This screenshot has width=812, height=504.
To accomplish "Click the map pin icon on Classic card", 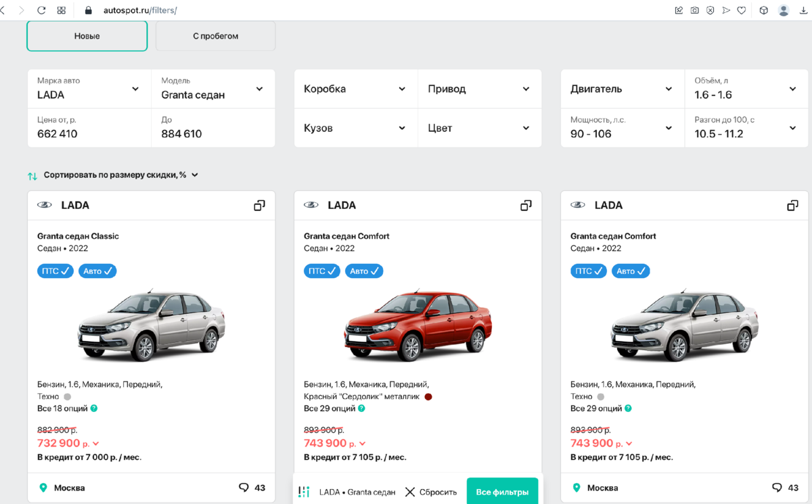I will pos(43,488).
